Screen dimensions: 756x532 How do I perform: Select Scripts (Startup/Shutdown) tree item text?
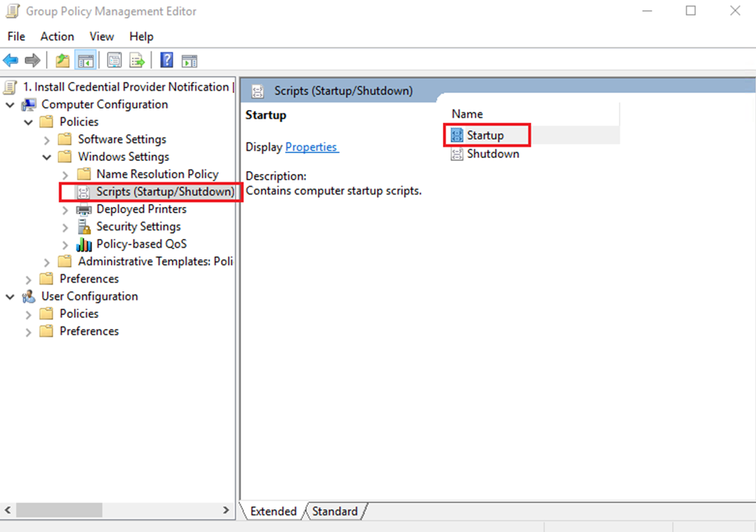coord(165,192)
